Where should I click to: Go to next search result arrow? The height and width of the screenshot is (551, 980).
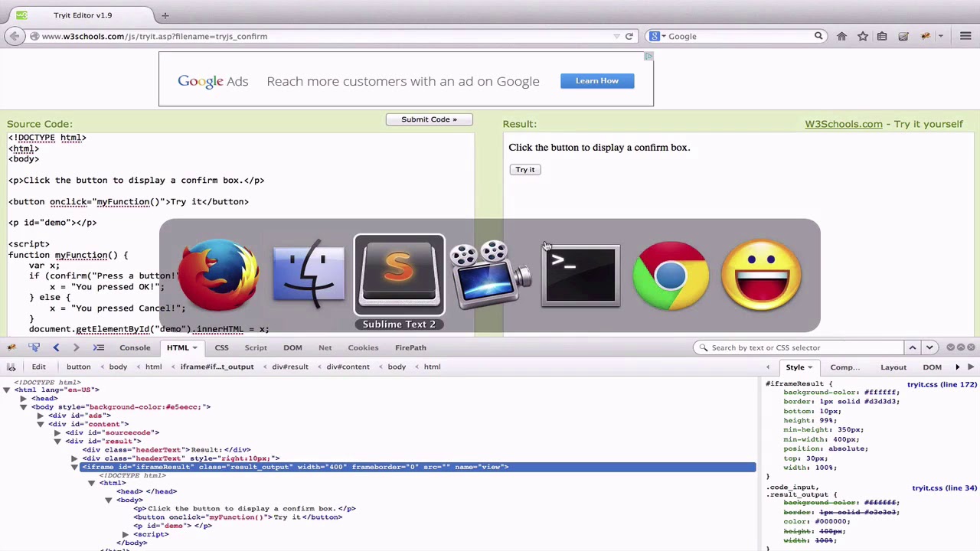[x=929, y=347]
